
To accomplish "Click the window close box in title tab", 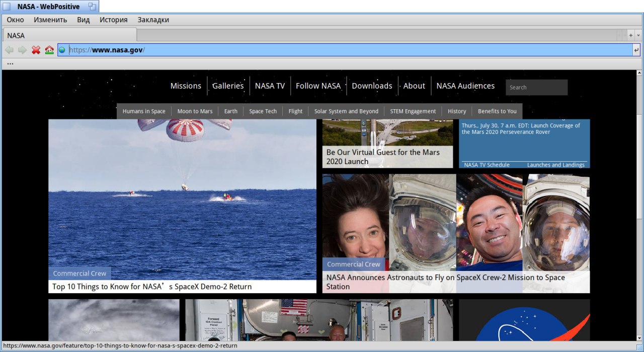I will tap(7, 7).
